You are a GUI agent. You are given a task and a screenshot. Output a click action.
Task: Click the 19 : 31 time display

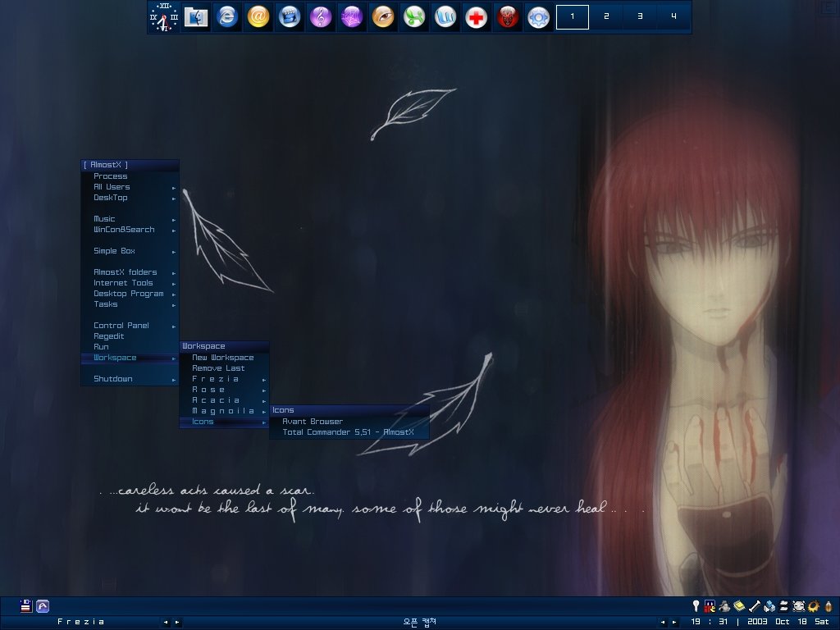(x=710, y=622)
